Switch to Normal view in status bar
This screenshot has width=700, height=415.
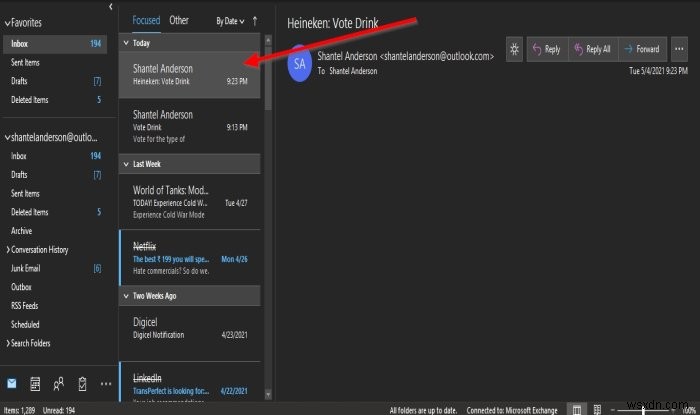click(x=577, y=410)
